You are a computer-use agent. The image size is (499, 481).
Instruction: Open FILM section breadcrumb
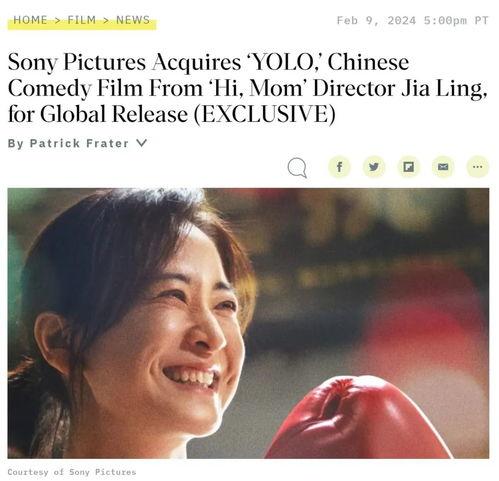coord(82,20)
